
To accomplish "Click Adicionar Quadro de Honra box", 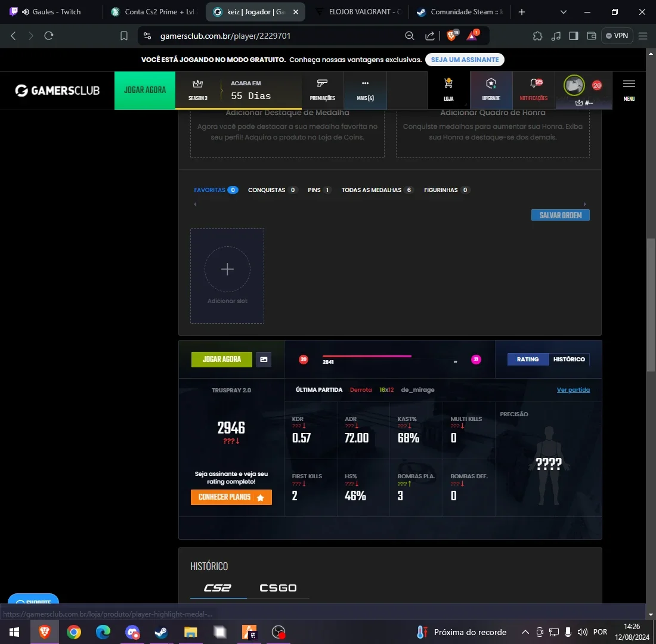I will pos(493,132).
